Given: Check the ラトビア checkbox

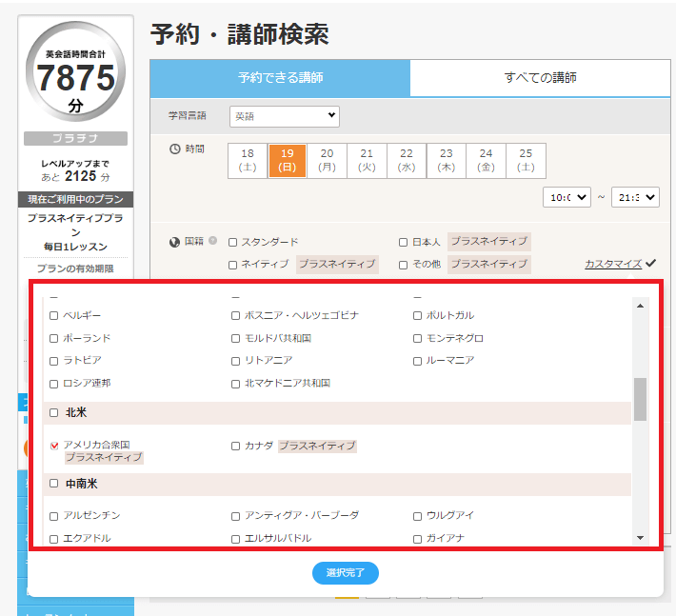Looking at the screenshot, I should coord(54,361).
